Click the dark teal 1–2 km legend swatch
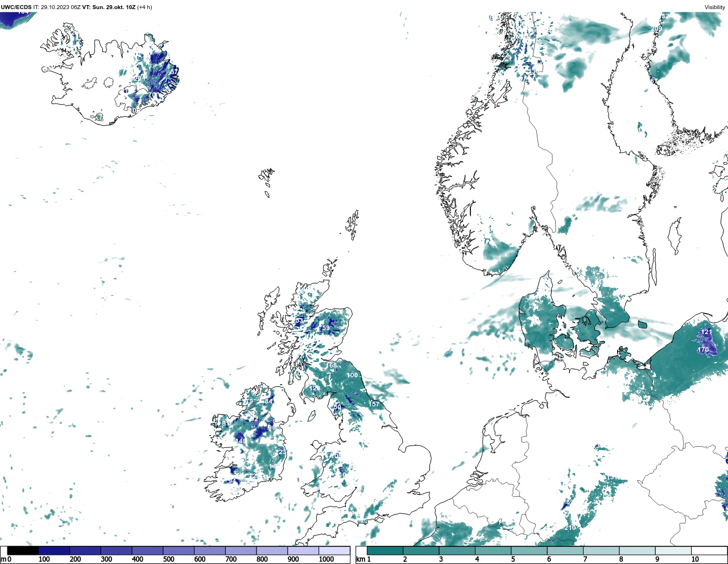This screenshot has height=564, width=728. coord(385,550)
